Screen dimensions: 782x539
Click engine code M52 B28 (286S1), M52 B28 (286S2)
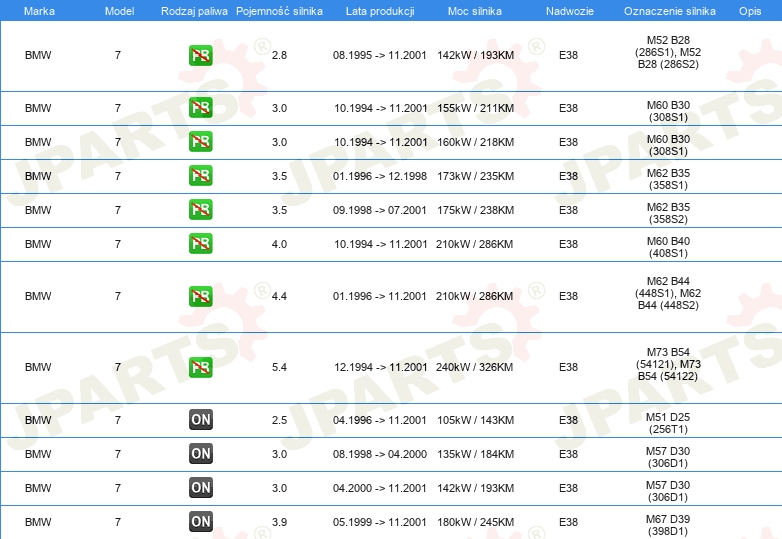tap(668, 52)
